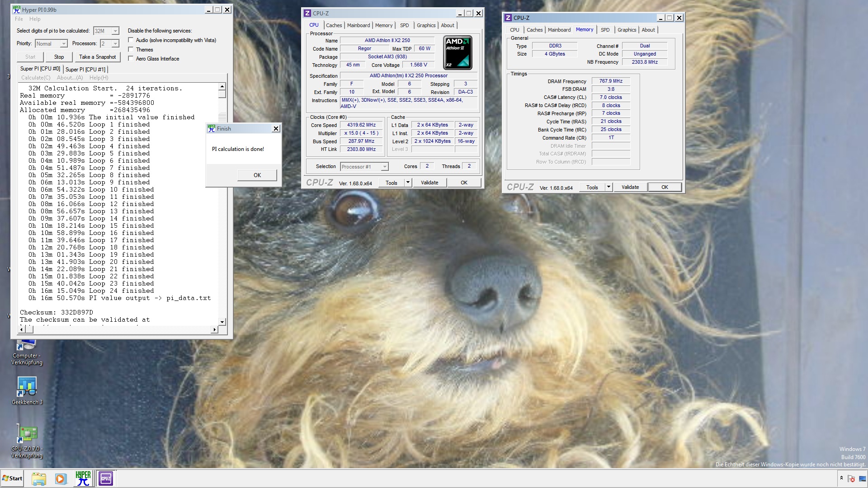Open the media player taskbar icon
Image resolution: width=868 pixels, height=488 pixels.
61,479
